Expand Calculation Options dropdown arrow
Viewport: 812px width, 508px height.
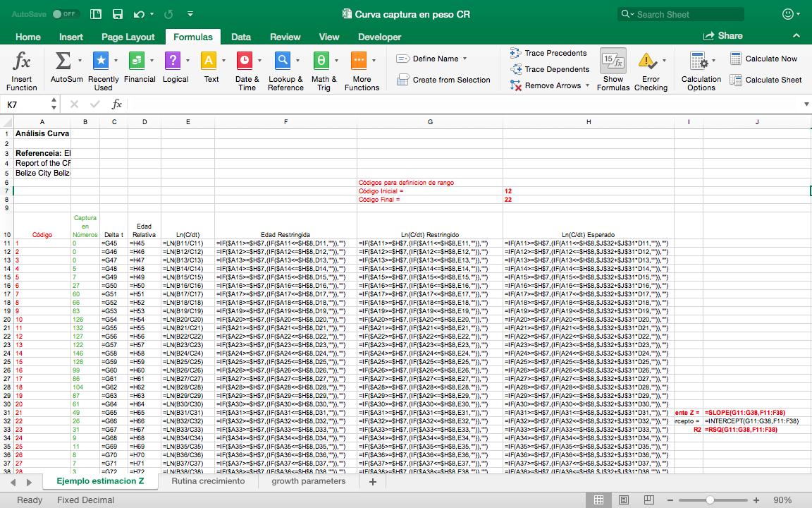[713, 61]
